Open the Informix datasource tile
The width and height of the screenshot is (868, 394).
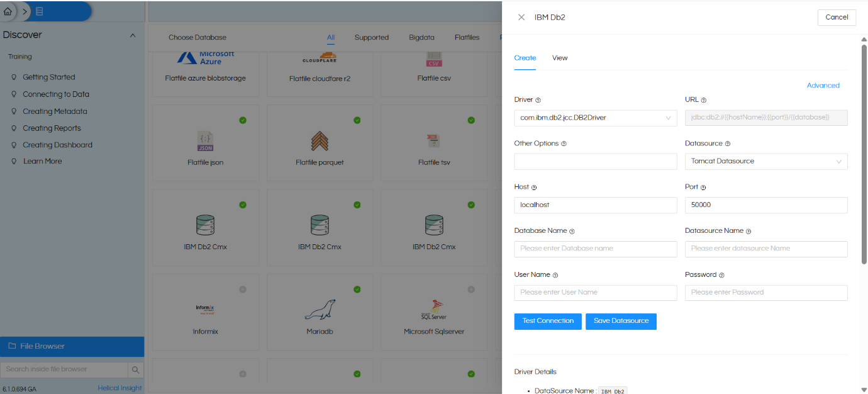[205, 308]
